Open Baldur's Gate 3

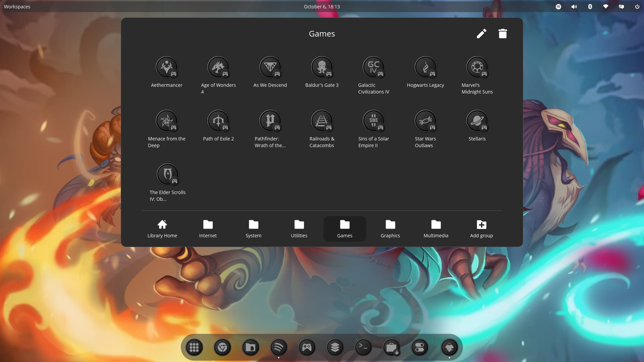322,67
